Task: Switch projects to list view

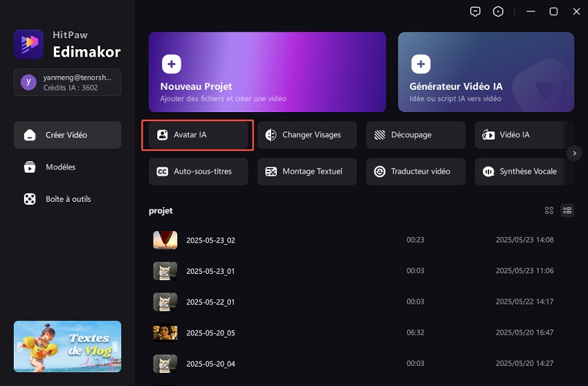Action: pyautogui.click(x=567, y=210)
